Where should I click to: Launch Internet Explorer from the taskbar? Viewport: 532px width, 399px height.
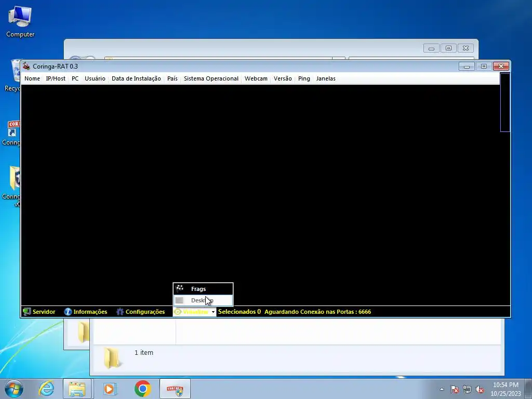point(46,389)
